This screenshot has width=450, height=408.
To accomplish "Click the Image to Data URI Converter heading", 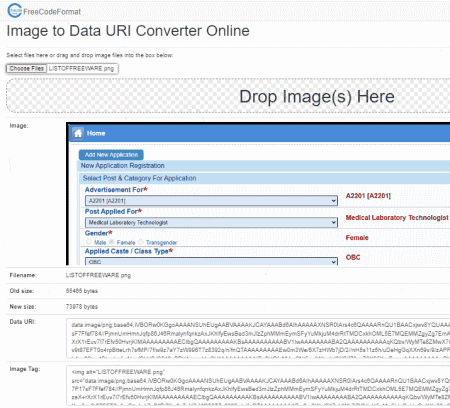I will tap(128, 31).
